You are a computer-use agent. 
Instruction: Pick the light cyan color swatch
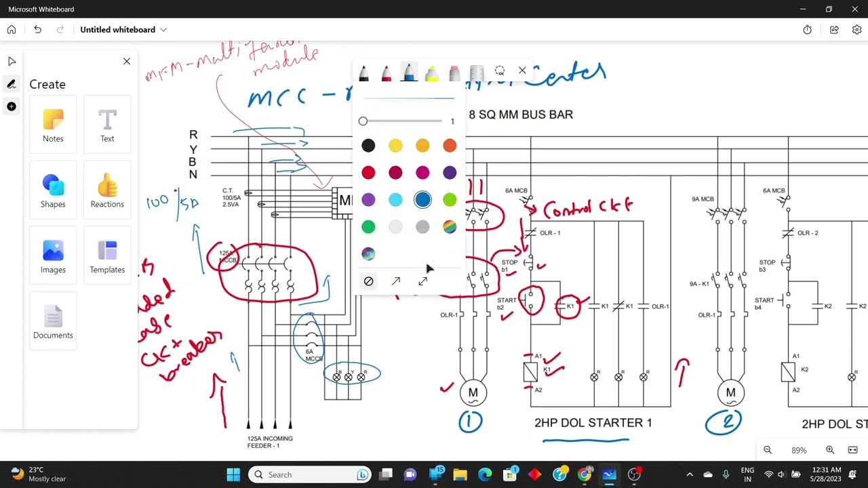[395, 200]
